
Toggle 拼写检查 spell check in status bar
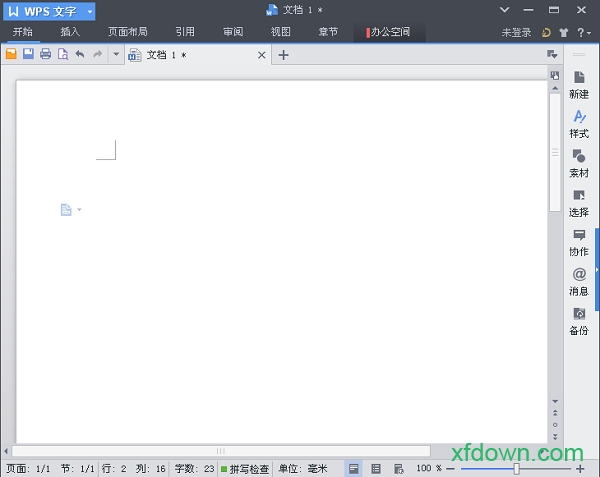click(x=245, y=468)
